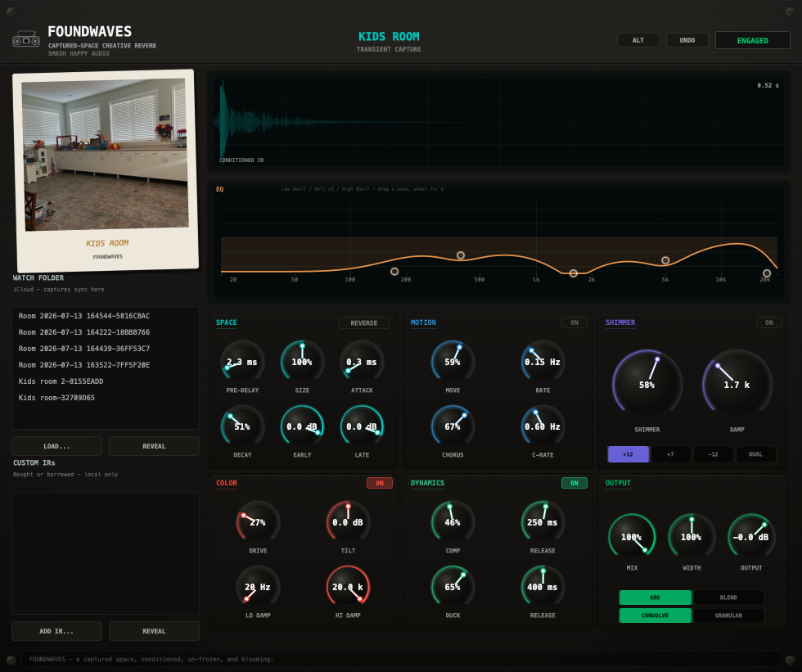Click the COMP knob
Screen dimensions: 802x672
pyautogui.click(x=453, y=522)
